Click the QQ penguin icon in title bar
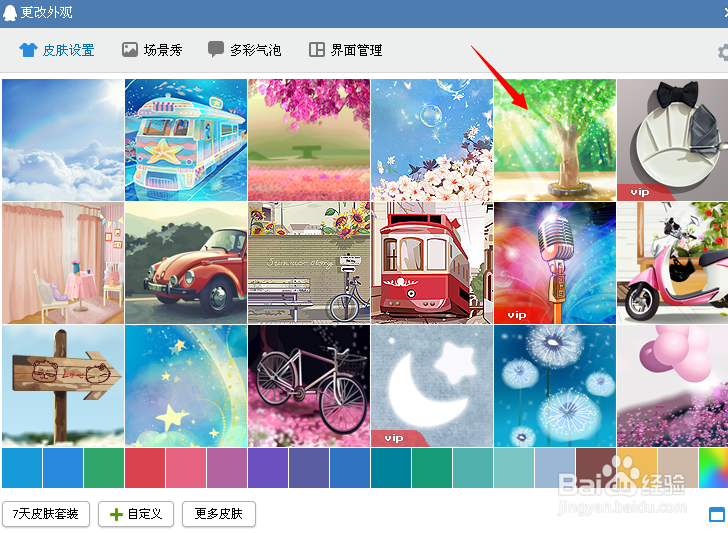The height and width of the screenshot is (533, 728). point(9,13)
